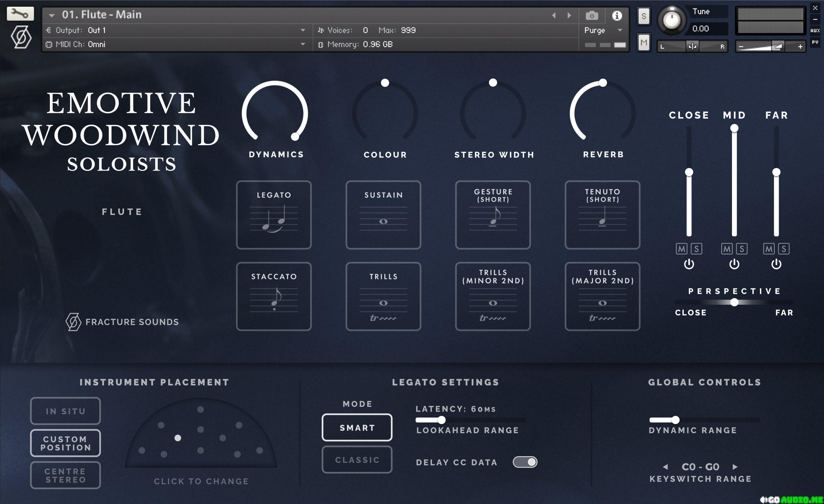This screenshot has height=504, width=824.
Task: Open the wrench instrument edit mode
Action: (20, 14)
